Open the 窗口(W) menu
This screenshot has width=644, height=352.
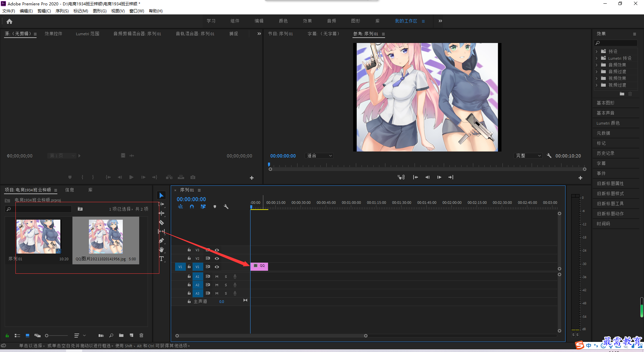click(x=137, y=11)
